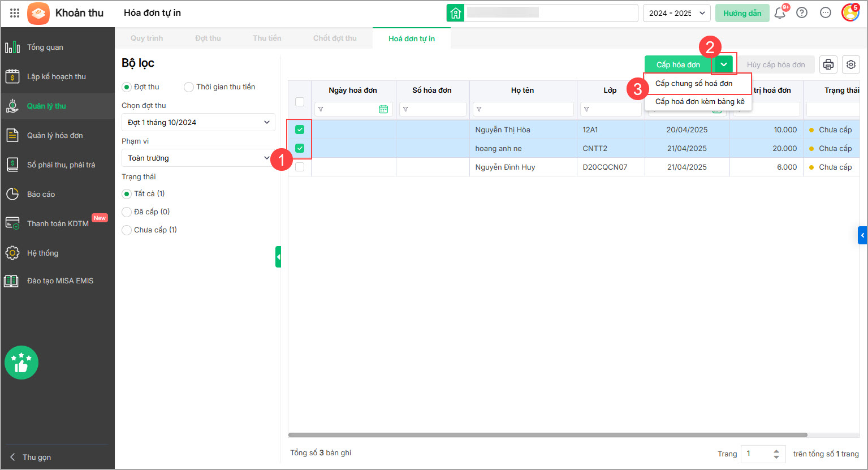
Task: Switch to the Thu tiền tab
Action: coord(267,38)
